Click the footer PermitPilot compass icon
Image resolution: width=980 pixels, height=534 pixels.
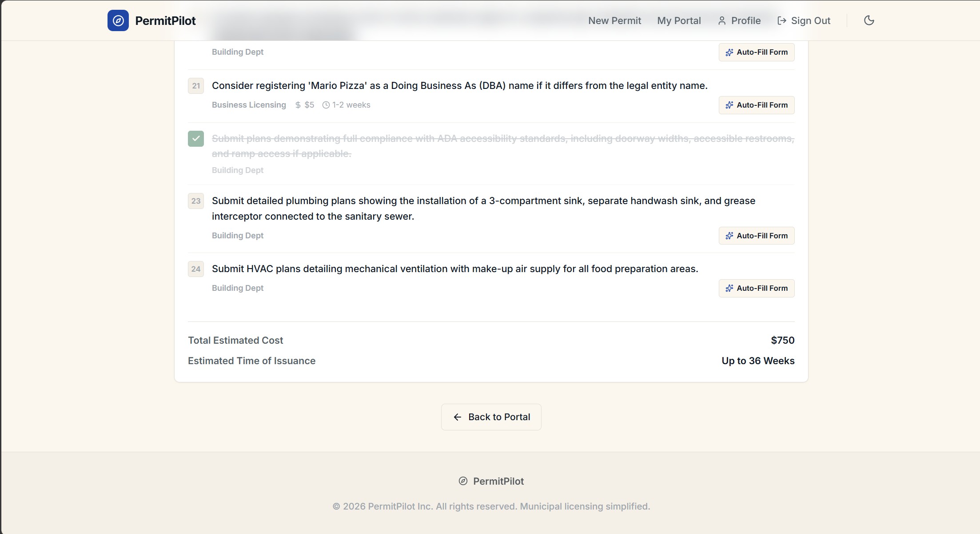click(x=463, y=481)
